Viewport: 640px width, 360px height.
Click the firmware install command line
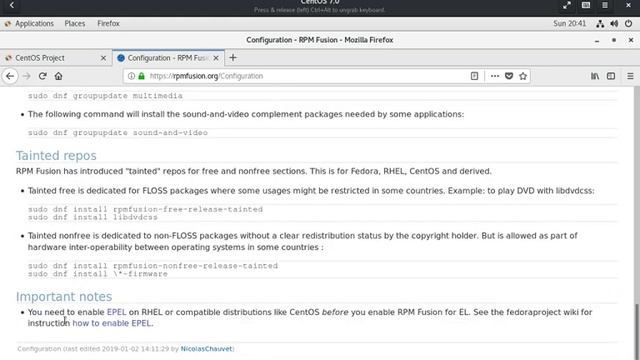[x=98, y=274]
